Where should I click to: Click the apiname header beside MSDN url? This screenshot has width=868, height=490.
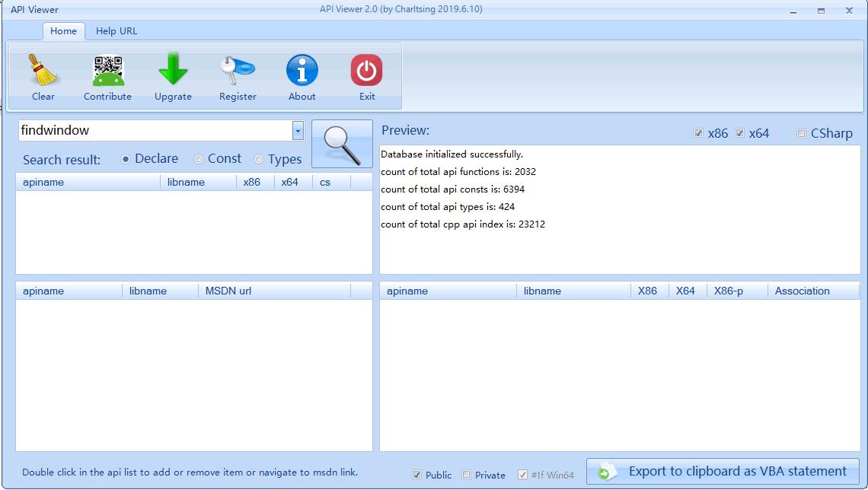click(69, 291)
